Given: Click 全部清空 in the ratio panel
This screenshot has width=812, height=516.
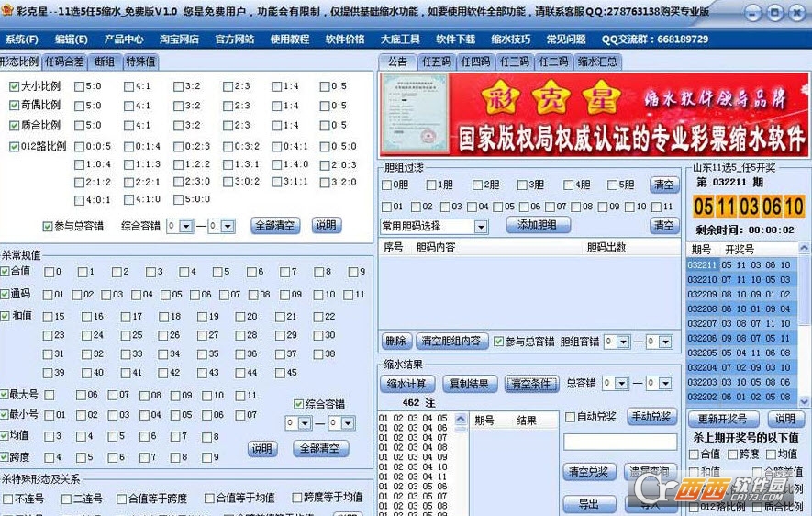Looking at the screenshot, I should pyautogui.click(x=275, y=225).
